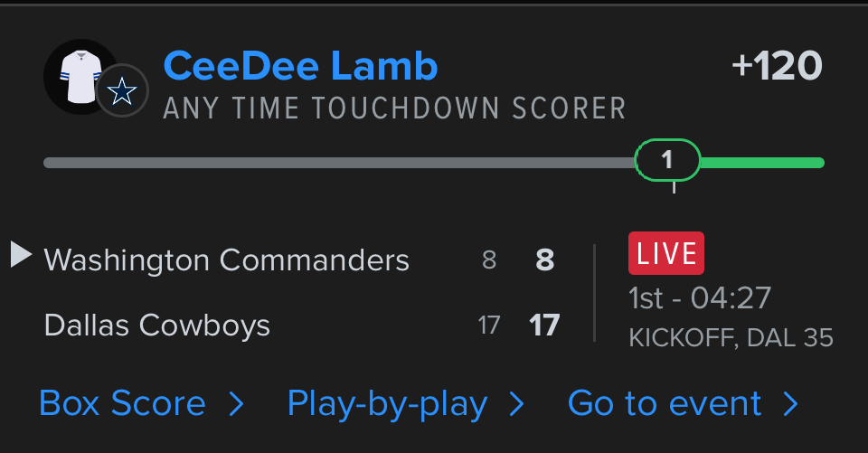Click the bold Dallas score of 17
Image resolution: width=868 pixels, height=453 pixels.
pyautogui.click(x=544, y=325)
